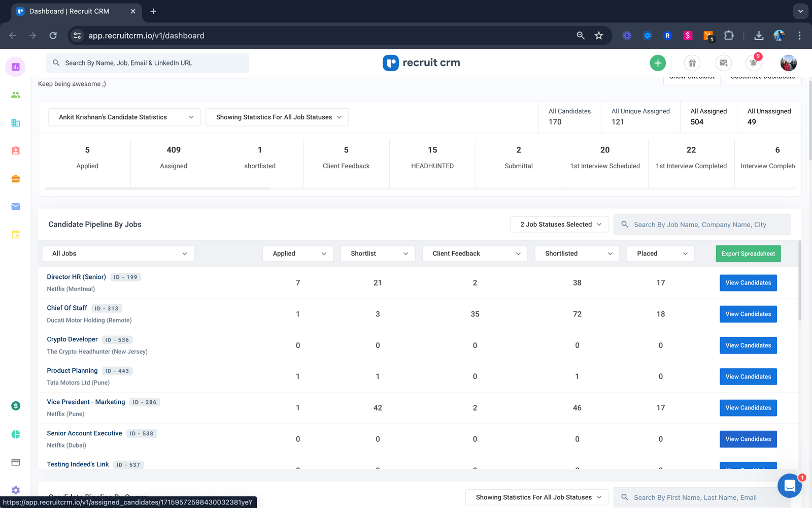Select the Deals dollar icon in sidebar

click(x=15, y=406)
